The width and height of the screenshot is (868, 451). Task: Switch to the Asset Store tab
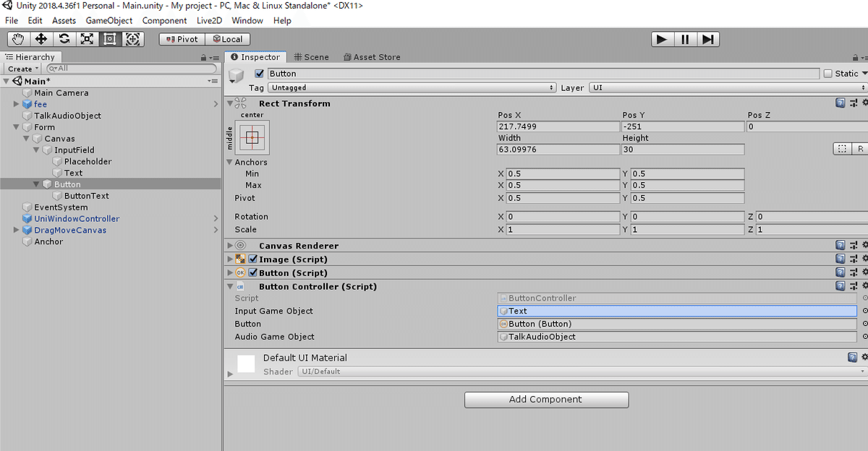point(372,57)
